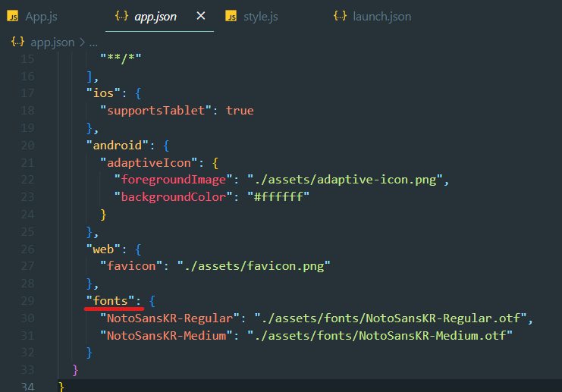Click the "favicon" key on line 27
This screenshot has height=392, width=562.
point(130,266)
